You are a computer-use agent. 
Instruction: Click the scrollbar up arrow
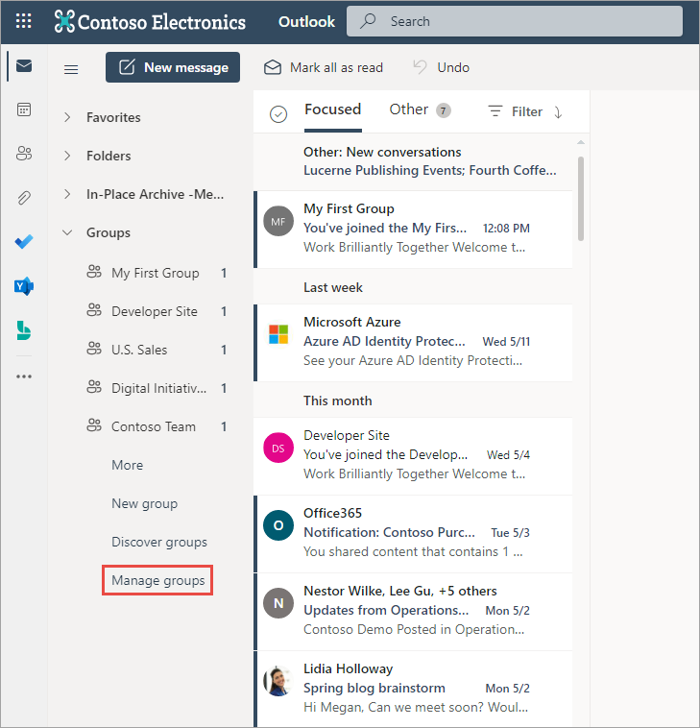click(581, 142)
